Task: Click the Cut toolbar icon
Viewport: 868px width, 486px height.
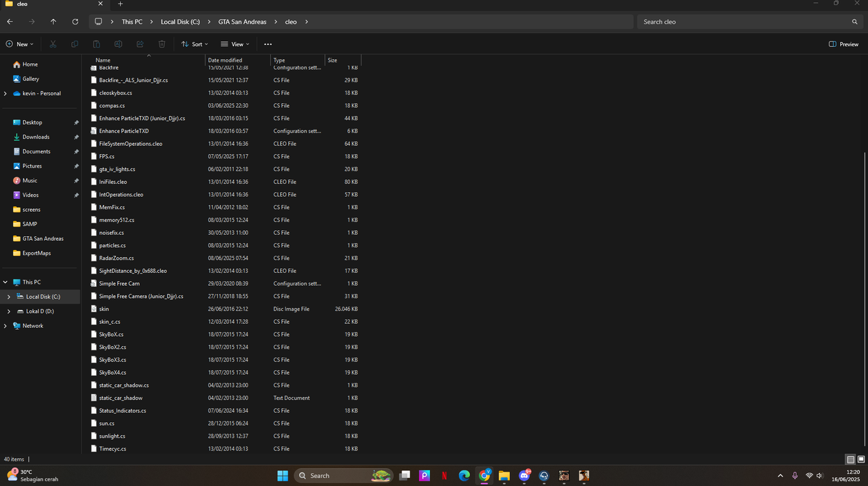Action: coord(53,44)
